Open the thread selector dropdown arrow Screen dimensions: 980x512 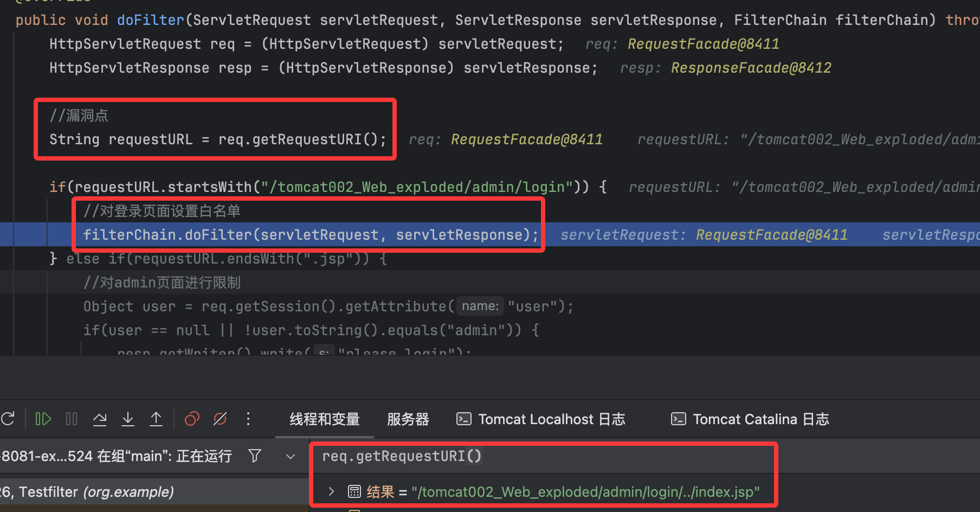coord(291,456)
